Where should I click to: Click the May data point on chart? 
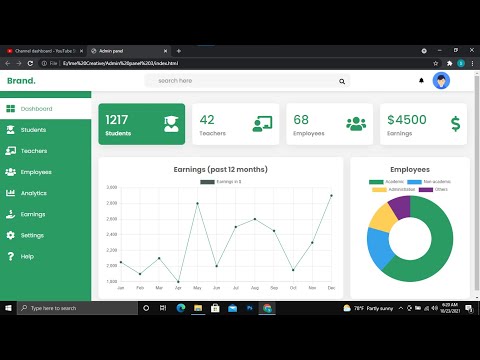pos(197,203)
